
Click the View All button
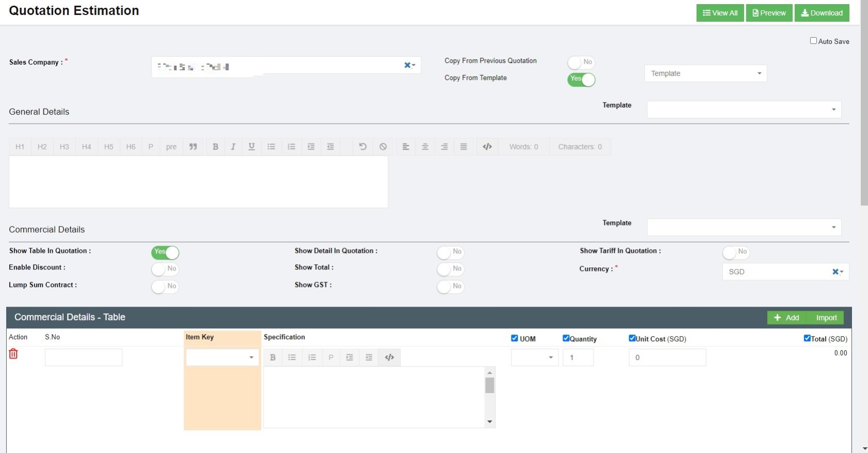point(720,13)
